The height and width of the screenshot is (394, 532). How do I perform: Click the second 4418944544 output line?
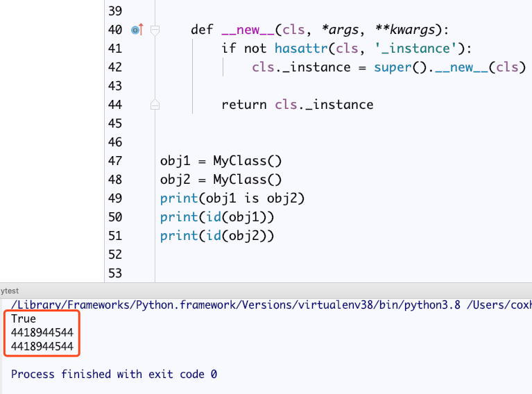pos(42,346)
